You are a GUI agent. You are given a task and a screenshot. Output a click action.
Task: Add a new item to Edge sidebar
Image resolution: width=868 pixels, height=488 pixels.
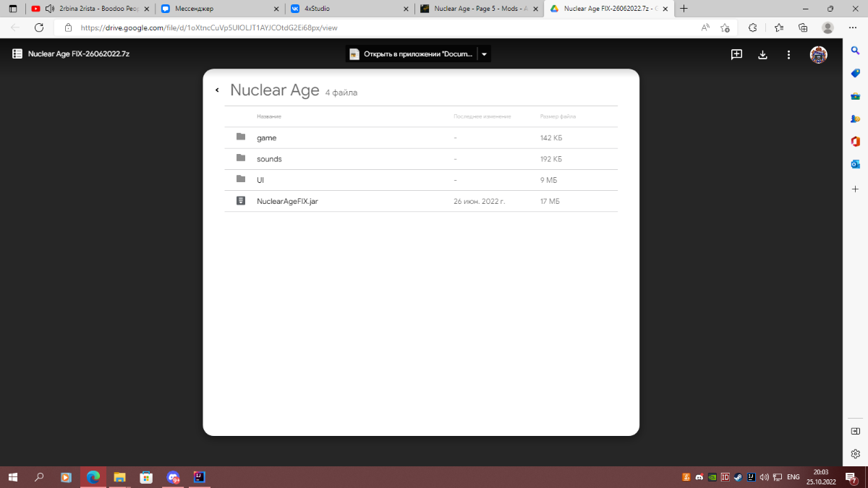click(x=855, y=189)
